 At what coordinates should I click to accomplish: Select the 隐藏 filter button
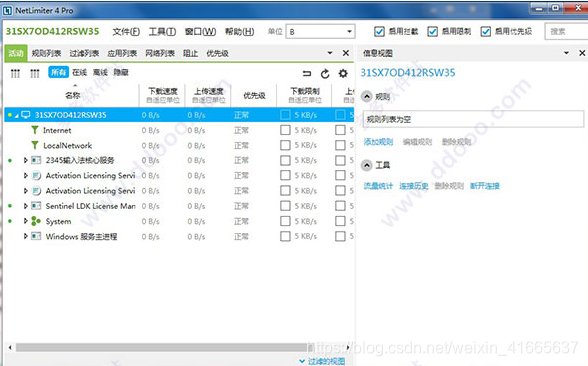tap(121, 72)
